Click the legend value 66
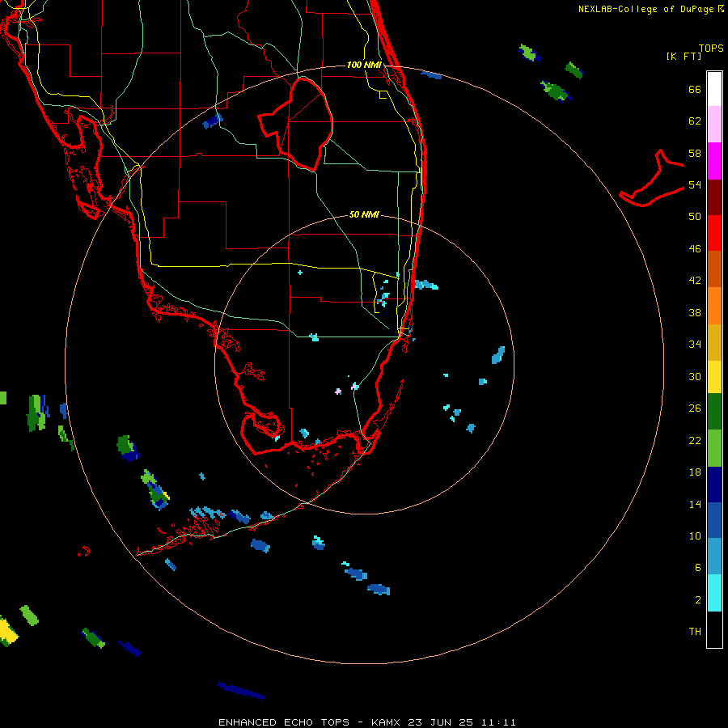728x728 pixels. coord(695,89)
